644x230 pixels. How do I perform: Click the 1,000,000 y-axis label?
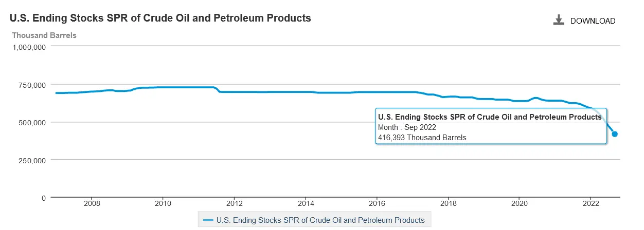point(29,47)
